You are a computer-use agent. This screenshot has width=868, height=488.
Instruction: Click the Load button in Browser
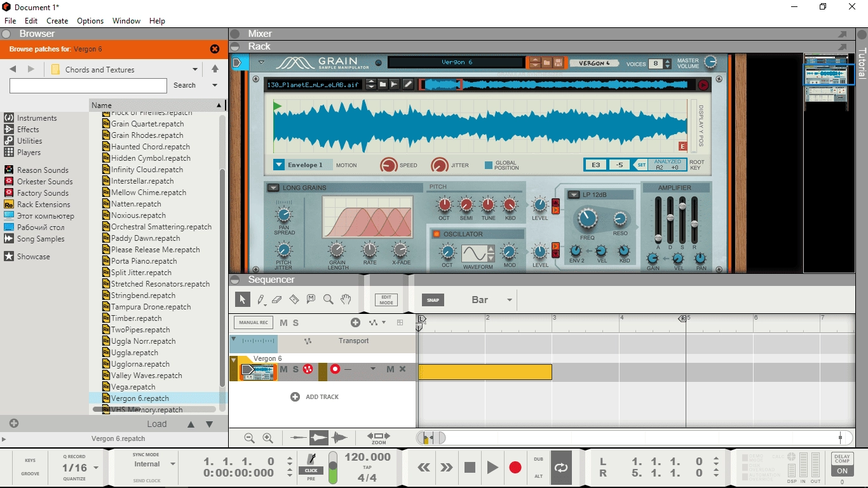point(157,424)
